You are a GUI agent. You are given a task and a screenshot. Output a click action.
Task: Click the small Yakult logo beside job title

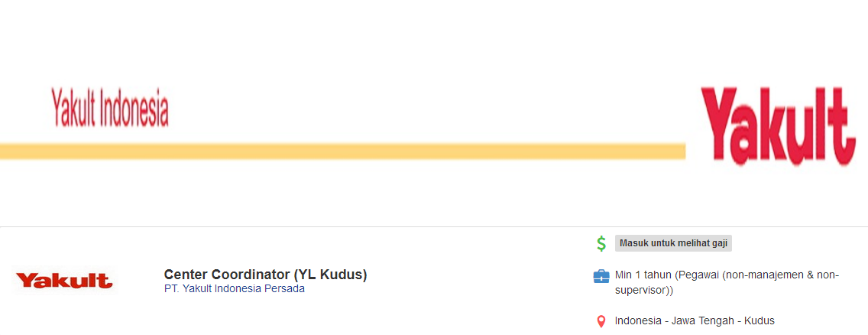pyautogui.click(x=64, y=281)
